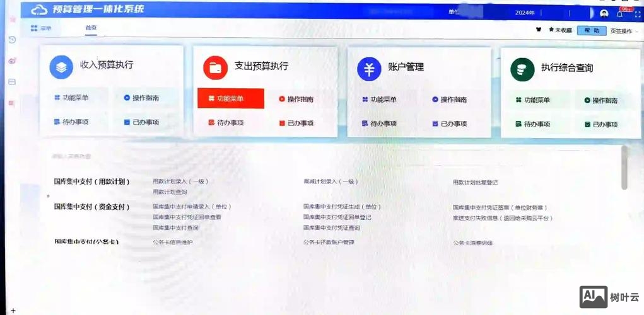Open 调减计划录入(一级) link

click(x=331, y=181)
